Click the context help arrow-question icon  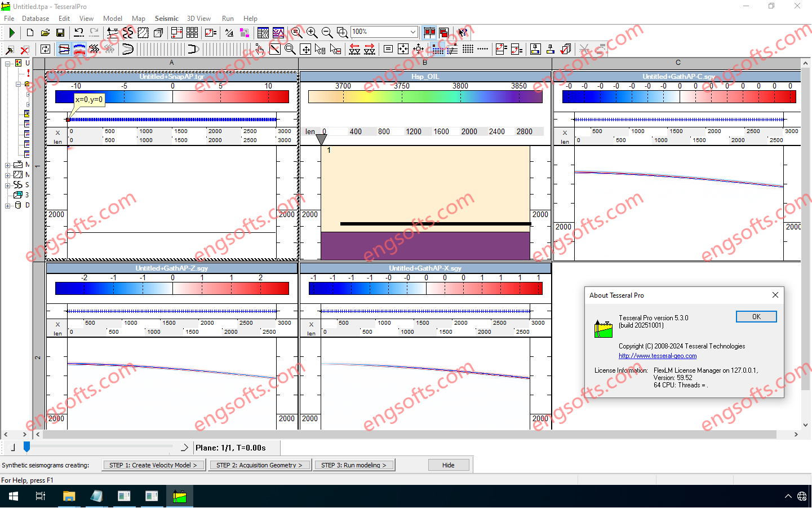click(463, 33)
